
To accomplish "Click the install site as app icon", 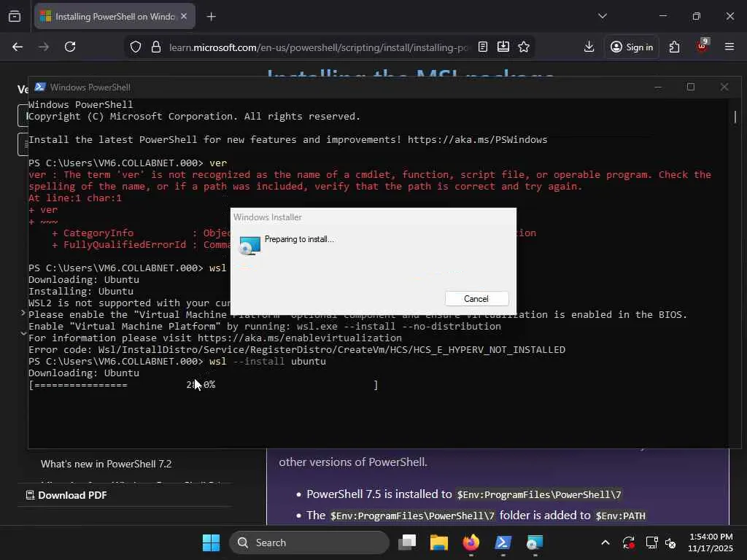I will [503, 47].
